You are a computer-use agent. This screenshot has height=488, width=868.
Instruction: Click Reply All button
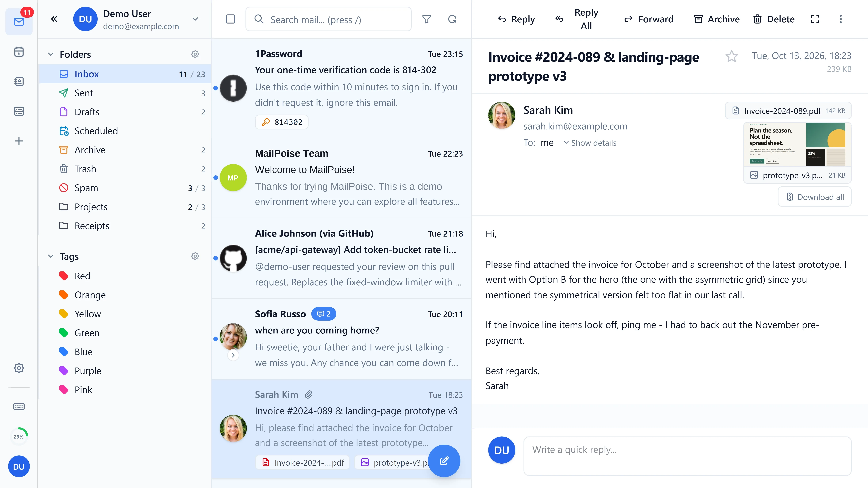(x=577, y=19)
